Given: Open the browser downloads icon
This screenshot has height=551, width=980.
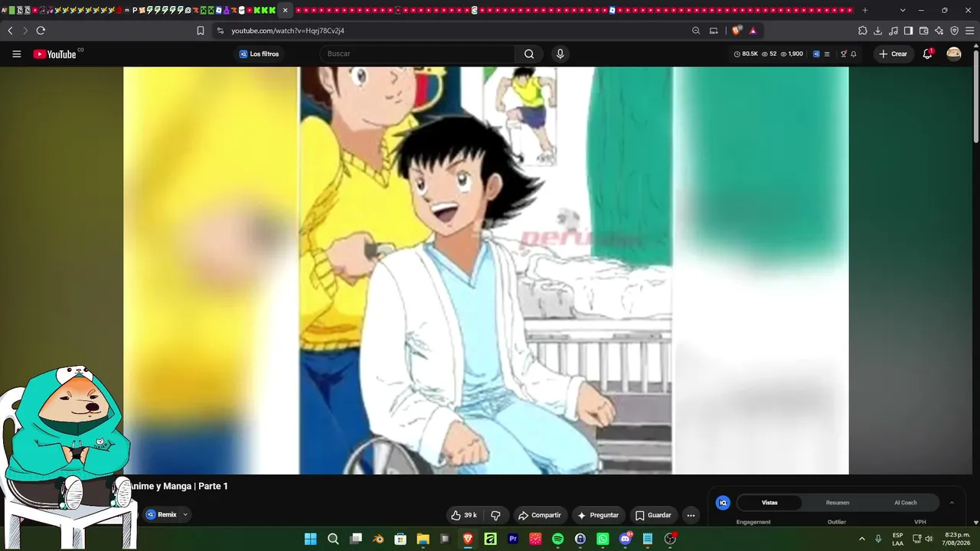Looking at the screenshot, I should point(878,31).
